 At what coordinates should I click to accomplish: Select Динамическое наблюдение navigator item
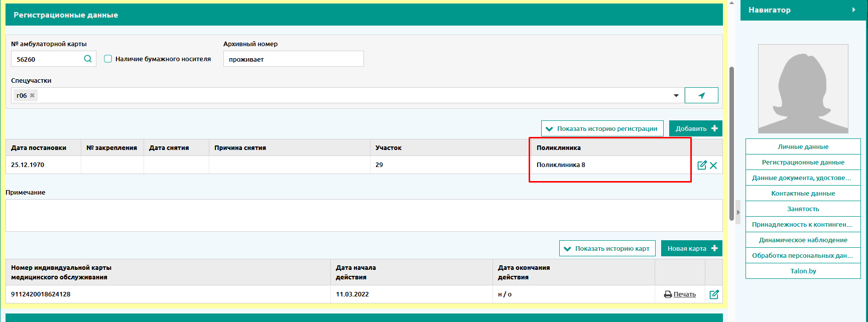tap(803, 240)
